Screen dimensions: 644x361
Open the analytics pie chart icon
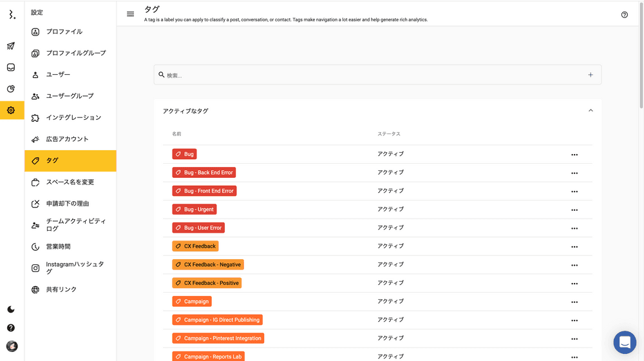click(11, 89)
